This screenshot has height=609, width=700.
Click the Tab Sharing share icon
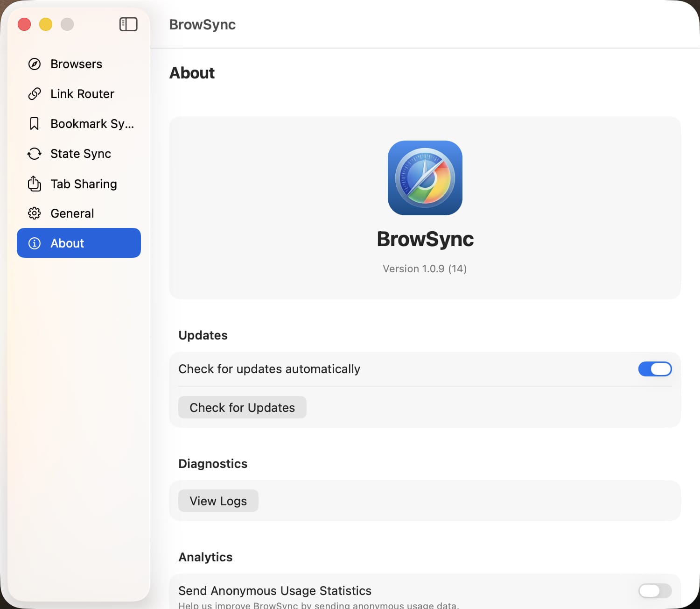pos(35,184)
